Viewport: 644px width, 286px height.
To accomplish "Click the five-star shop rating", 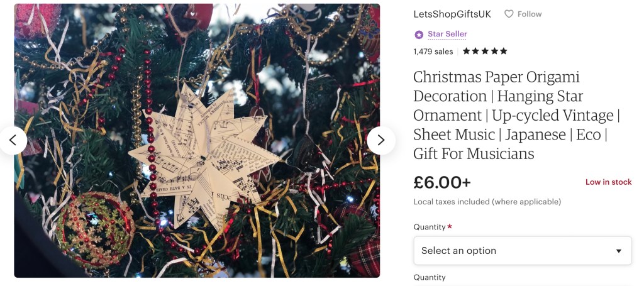I will [x=485, y=52].
